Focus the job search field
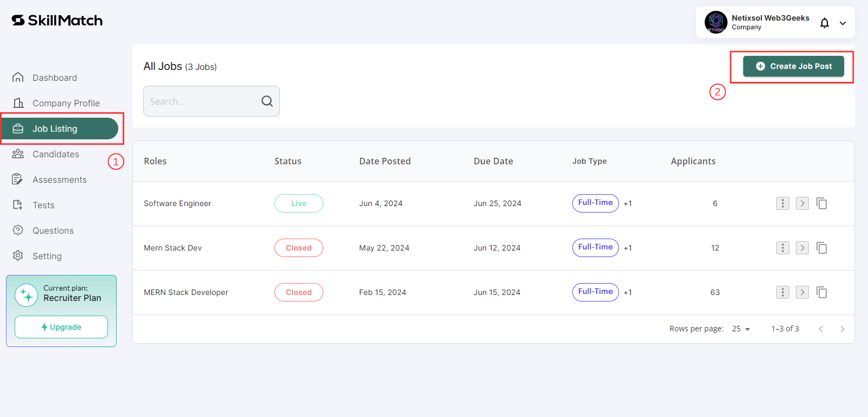868x417 pixels. (212, 101)
